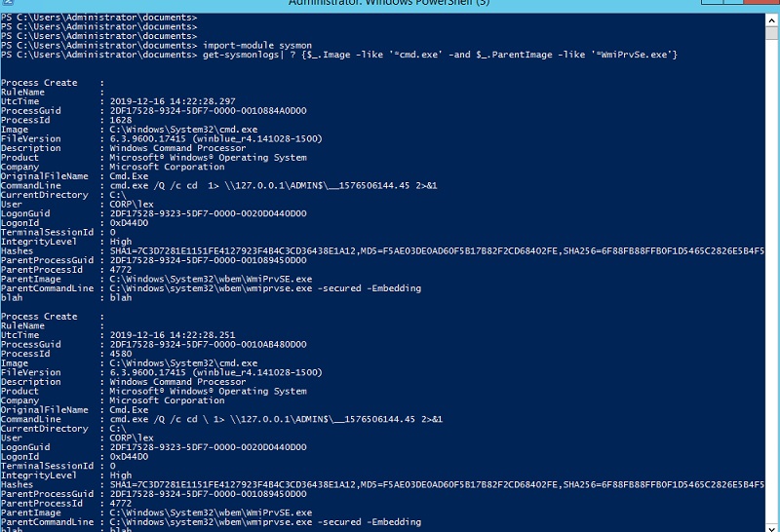
Task: Click ProcessGuid value ending 0010AB480D00
Action: 208,344
